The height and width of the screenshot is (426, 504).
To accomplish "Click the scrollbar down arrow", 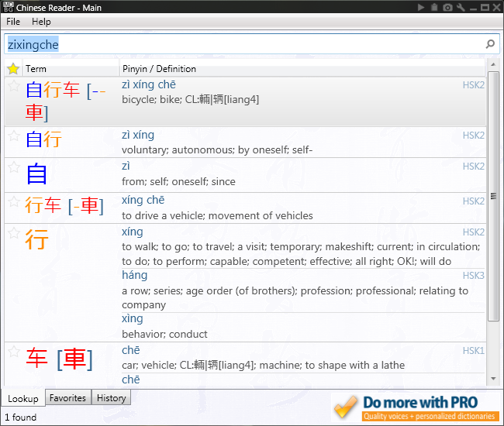I will [x=493, y=379].
